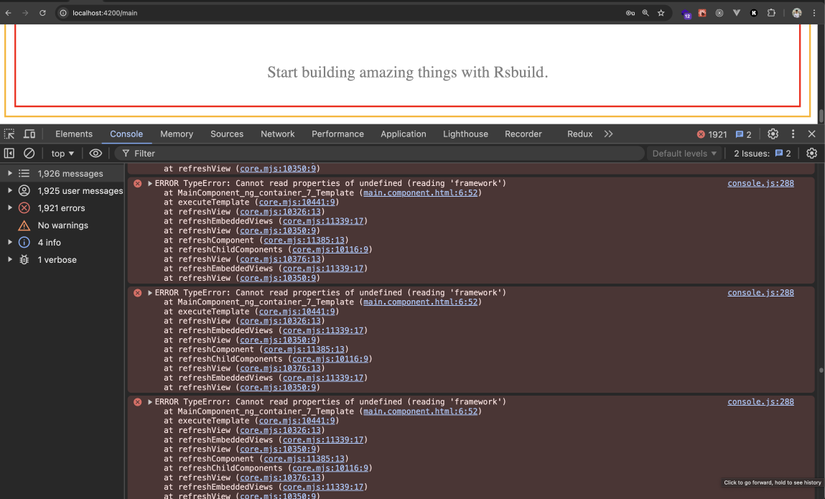This screenshot has width=825, height=499.
Task: Toggle the device toolbar icon
Action: 29,134
